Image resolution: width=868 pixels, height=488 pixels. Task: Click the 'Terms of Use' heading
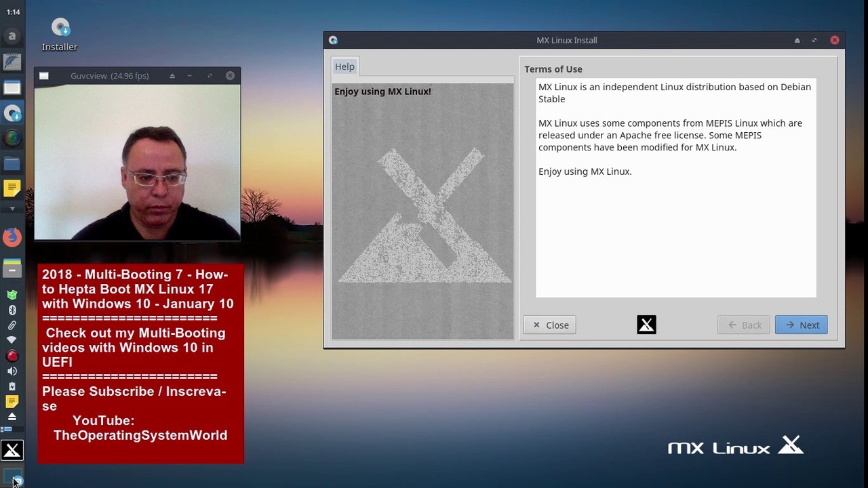click(x=553, y=69)
